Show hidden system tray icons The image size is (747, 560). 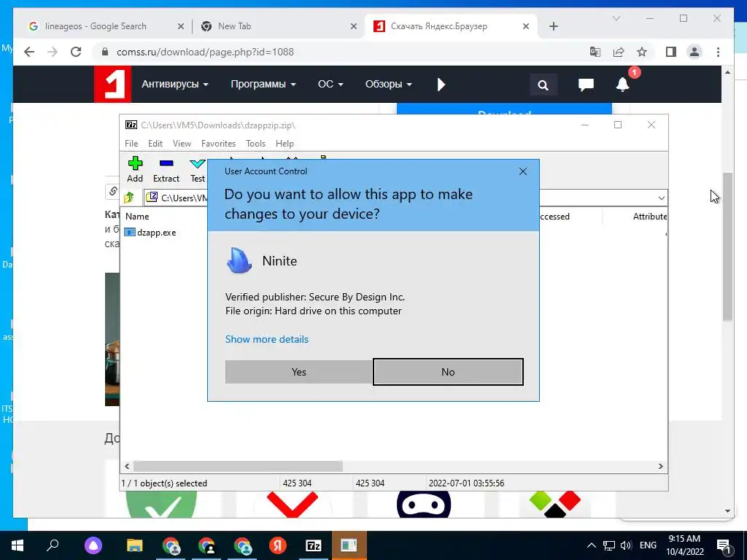(x=591, y=545)
